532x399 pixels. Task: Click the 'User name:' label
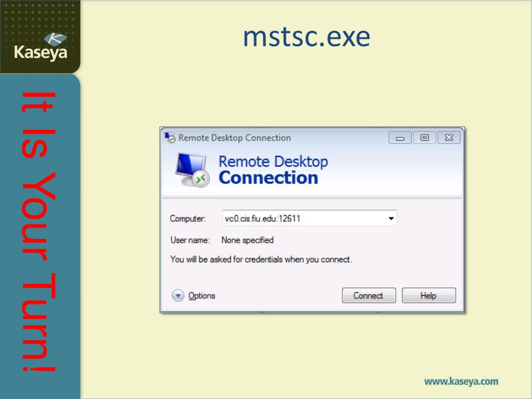[x=190, y=240]
